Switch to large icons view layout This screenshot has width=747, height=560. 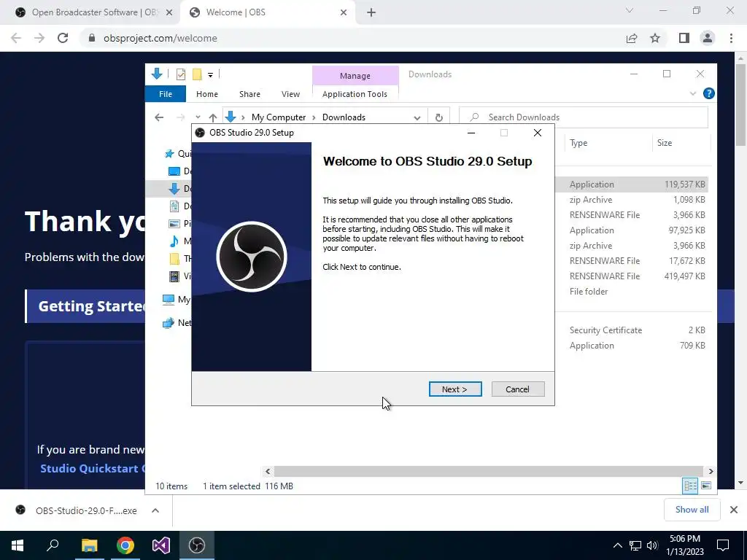pyautogui.click(x=706, y=486)
